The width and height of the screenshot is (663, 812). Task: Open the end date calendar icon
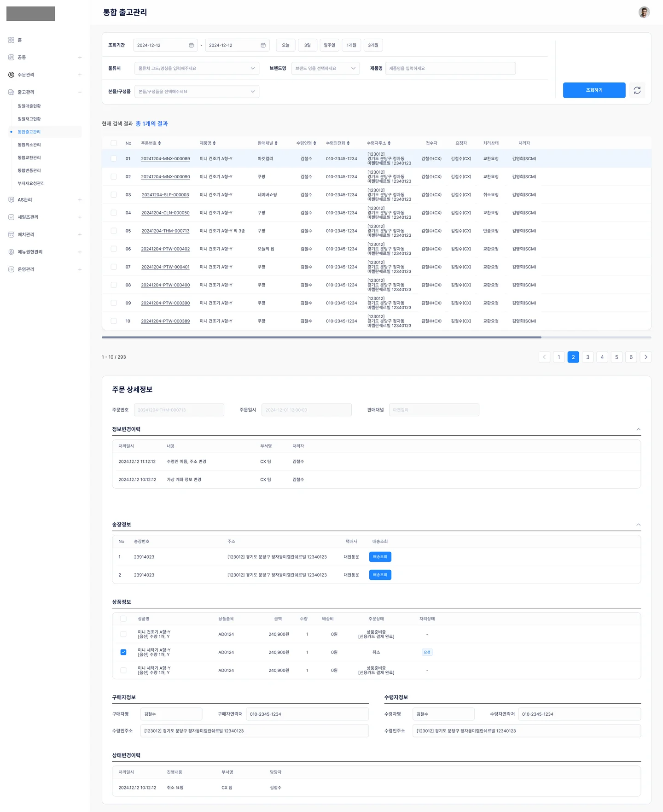[x=263, y=45]
